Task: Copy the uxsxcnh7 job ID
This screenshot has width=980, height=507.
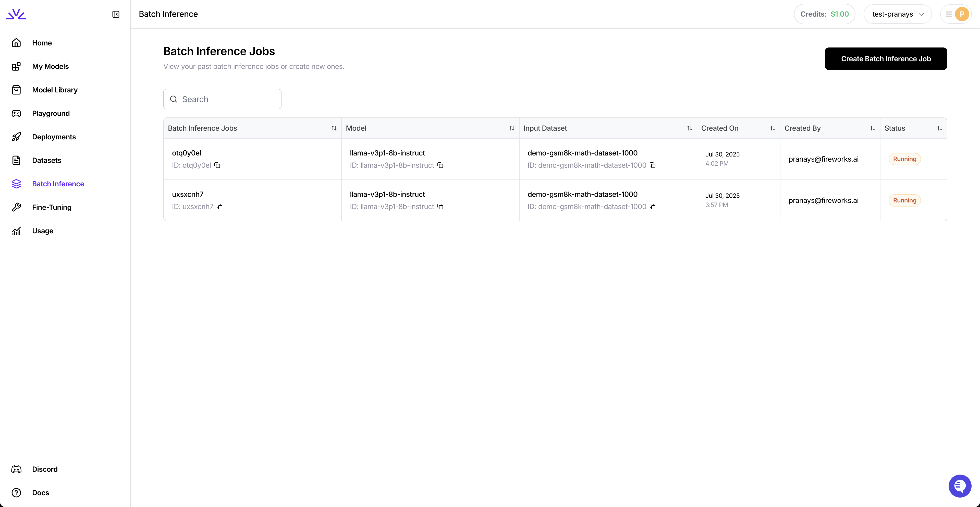Action: 219,207
